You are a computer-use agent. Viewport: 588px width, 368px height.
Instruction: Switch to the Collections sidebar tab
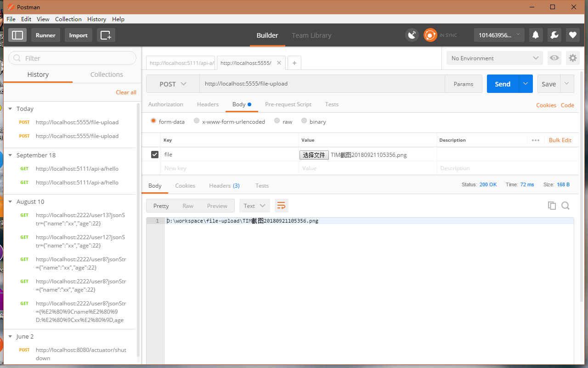tap(107, 75)
